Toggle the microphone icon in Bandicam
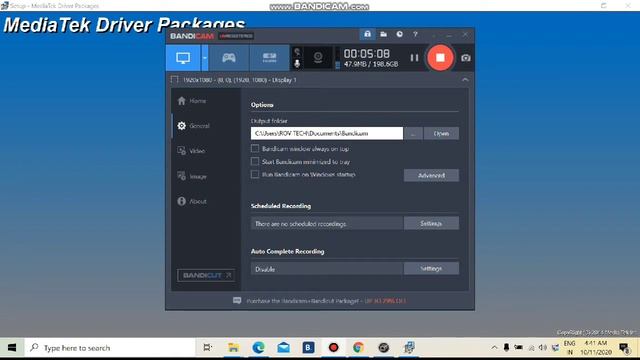This screenshot has width=640, height=360. tap(297, 63)
